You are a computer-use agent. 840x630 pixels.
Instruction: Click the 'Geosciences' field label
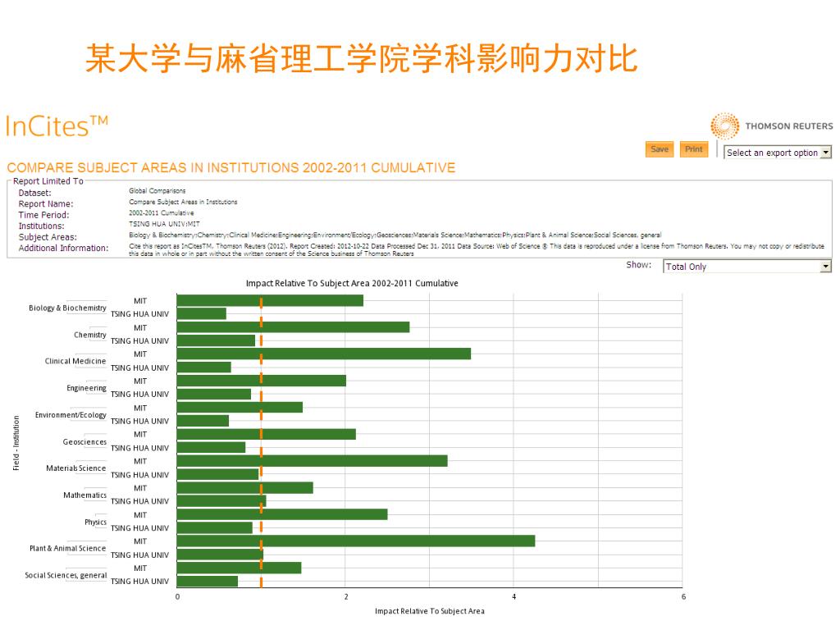(x=84, y=442)
